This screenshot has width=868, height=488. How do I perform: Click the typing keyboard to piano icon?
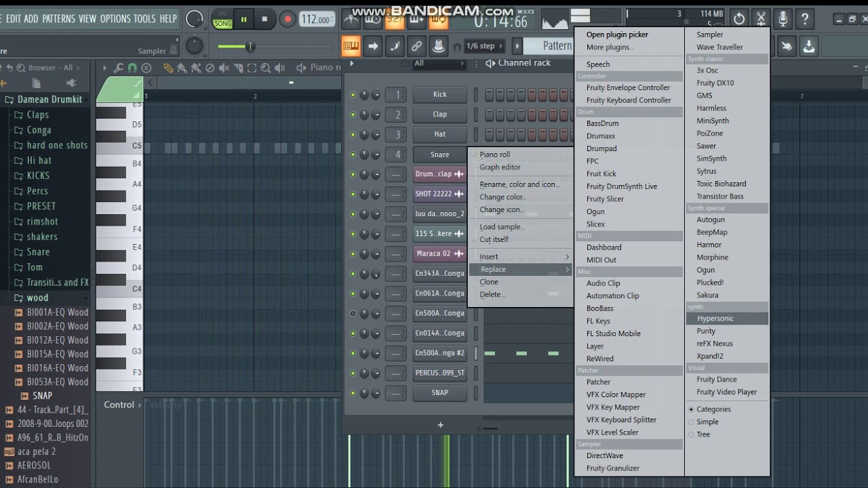[x=351, y=46]
